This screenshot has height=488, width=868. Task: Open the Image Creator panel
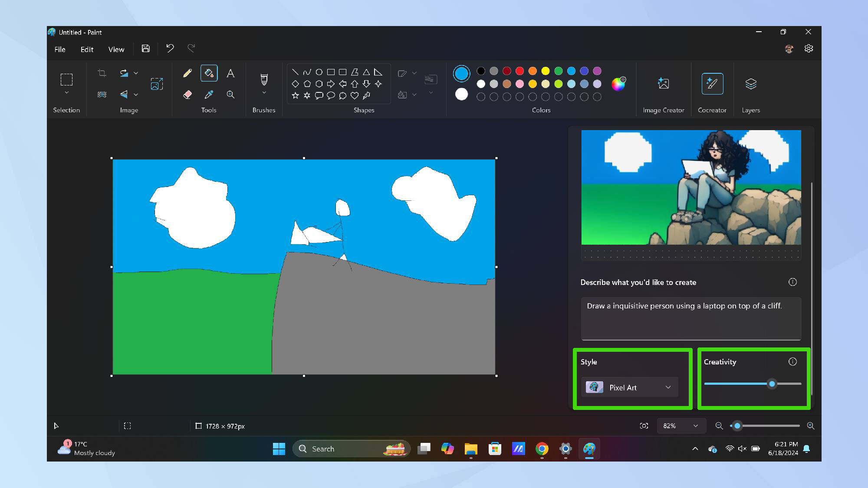click(663, 84)
